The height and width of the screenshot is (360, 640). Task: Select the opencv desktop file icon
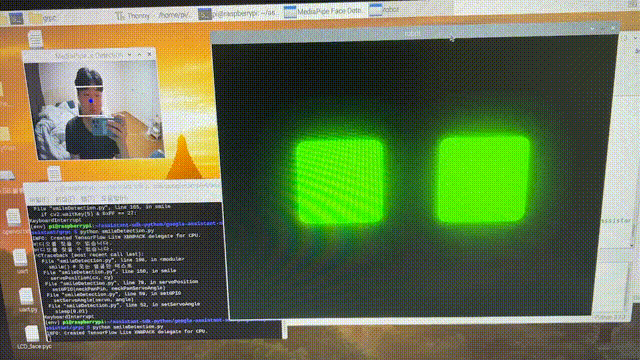14,222
